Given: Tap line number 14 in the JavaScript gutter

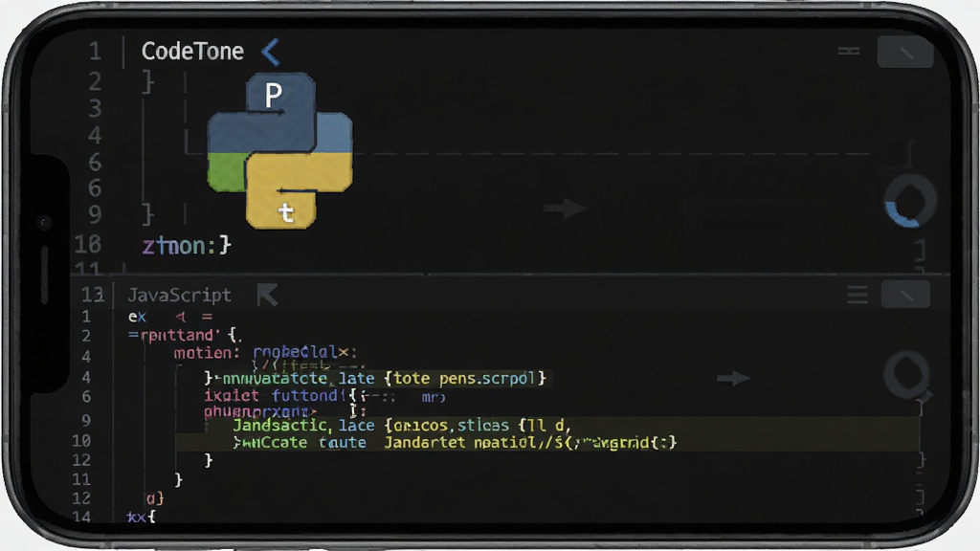Looking at the screenshot, I should click(x=81, y=518).
